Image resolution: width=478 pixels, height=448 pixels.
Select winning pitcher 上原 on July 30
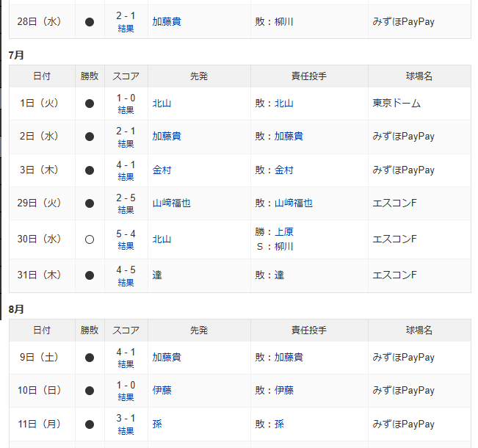pyautogui.click(x=284, y=232)
